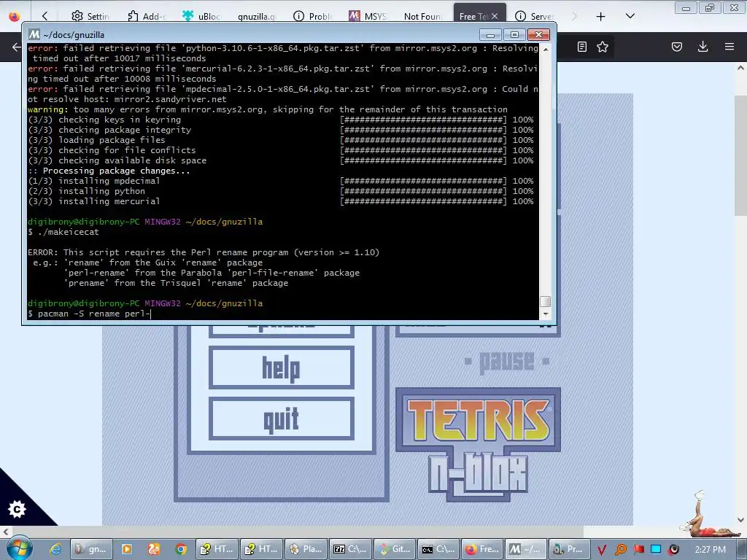Click 'Processing package changes...' line
Screen dimensions: 747x560
[109, 171]
